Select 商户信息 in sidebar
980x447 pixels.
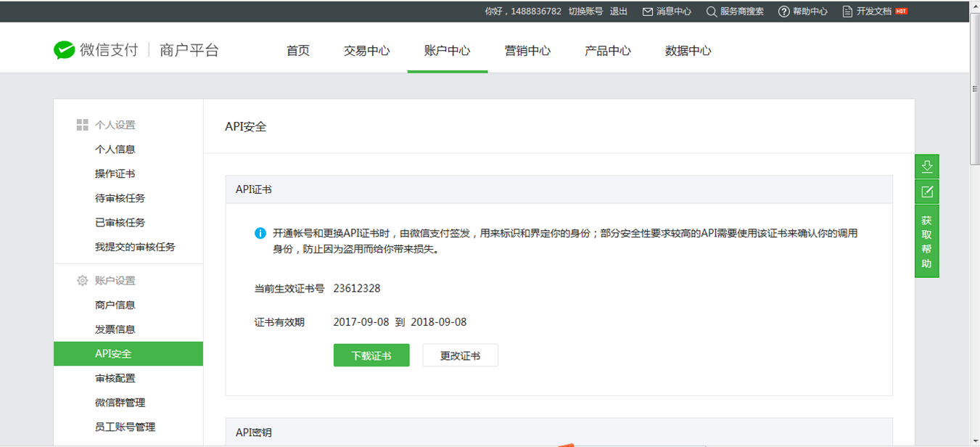click(115, 305)
